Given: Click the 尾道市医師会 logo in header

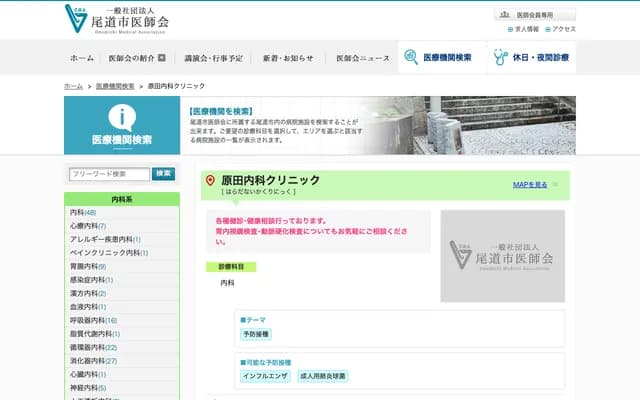Looking at the screenshot, I should (x=117, y=19).
